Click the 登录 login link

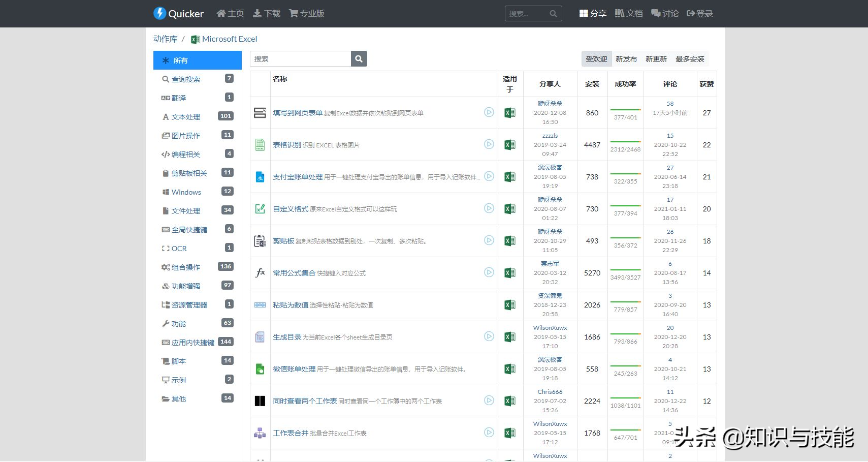click(700, 13)
